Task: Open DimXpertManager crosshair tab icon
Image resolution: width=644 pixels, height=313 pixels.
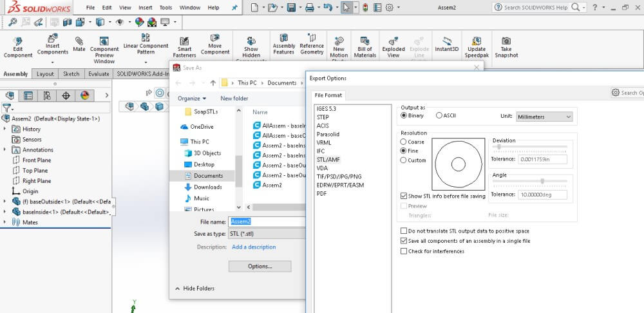Action: [x=66, y=96]
